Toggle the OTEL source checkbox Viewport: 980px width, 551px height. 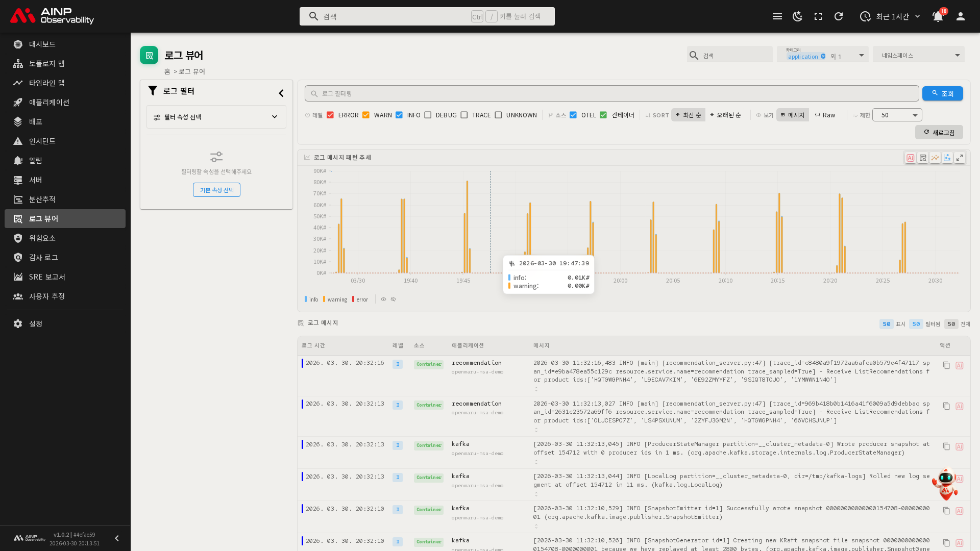pyautogui.click(x=573, y=115)
